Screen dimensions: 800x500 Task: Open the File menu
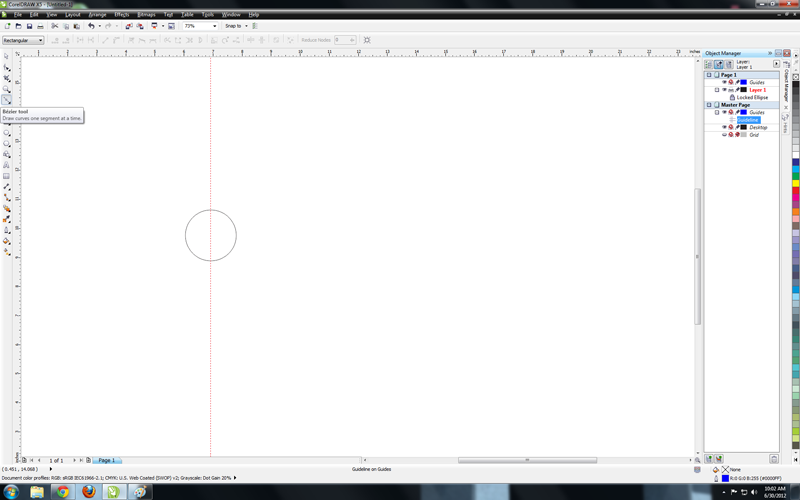[x=18, y=15]
